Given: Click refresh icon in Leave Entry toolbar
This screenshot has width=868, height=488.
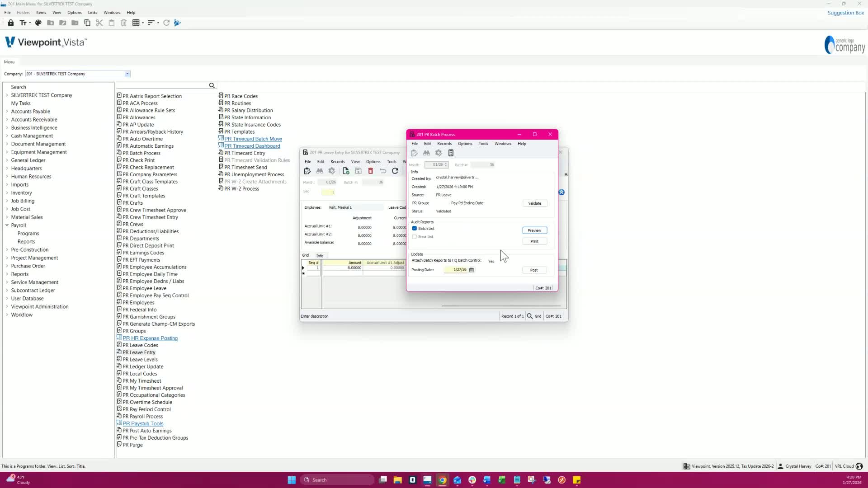Looking at the screenshot, I should point(395,171).
